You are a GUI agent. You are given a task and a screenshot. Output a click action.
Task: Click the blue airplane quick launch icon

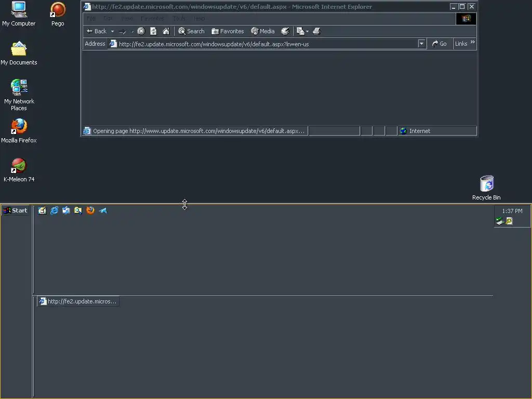pyautogui.click(x=103, y=210)
